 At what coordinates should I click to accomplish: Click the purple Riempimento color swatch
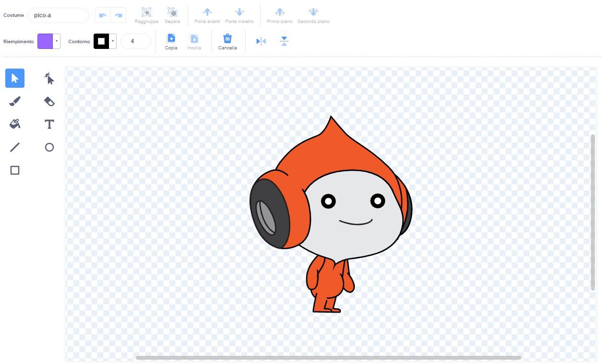click(45, 41)
